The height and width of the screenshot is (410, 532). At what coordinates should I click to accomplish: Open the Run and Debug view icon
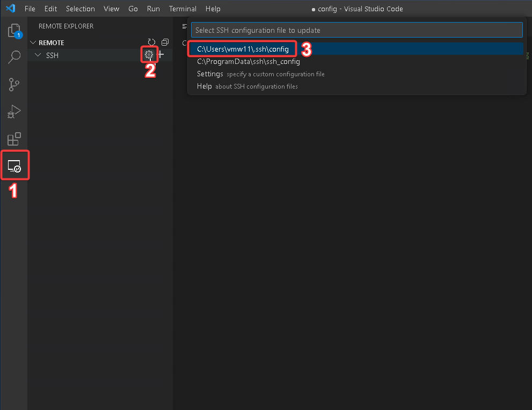tap(14, 111)
